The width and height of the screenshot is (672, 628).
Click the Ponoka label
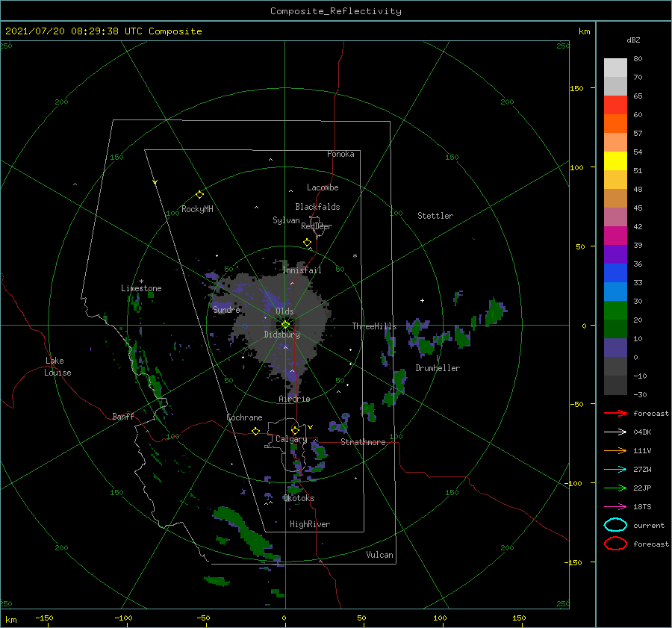340,154
